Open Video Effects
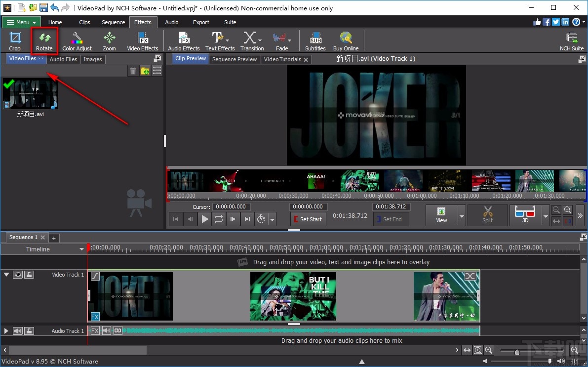 tap(143, 41)
